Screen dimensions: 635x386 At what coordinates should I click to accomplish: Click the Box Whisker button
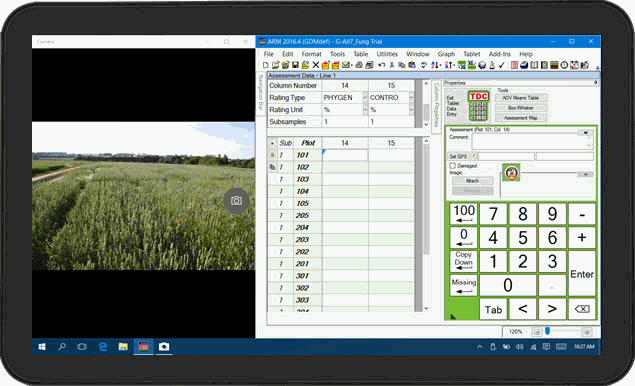click(x=521, y=108)
